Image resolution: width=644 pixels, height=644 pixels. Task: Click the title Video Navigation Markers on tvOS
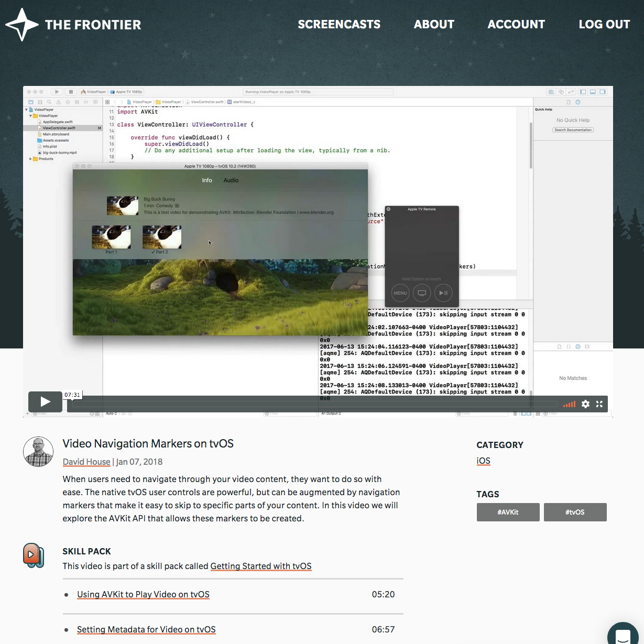point(148,443)
